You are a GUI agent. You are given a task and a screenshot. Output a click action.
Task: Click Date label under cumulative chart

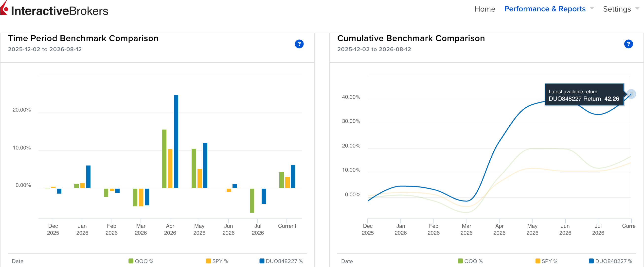click(x=347, y=261)
